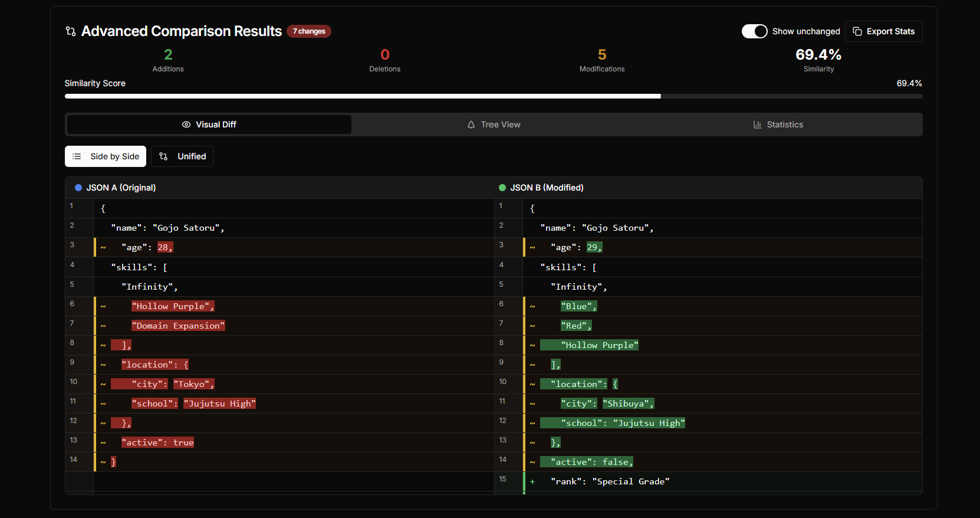
Task: Click "Infinity", line in JSON A
Action: pos(294,287)
